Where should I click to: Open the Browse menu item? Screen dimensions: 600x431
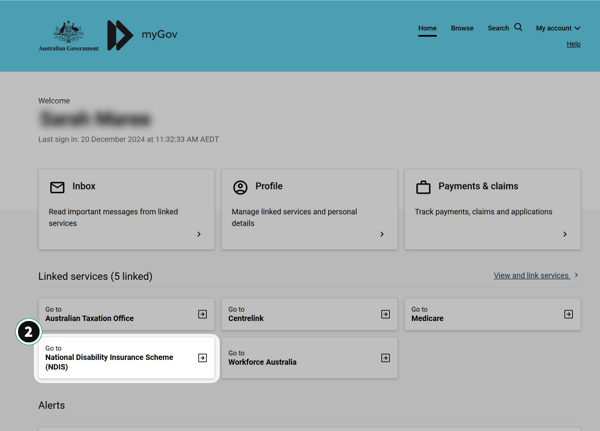point(462,28)
